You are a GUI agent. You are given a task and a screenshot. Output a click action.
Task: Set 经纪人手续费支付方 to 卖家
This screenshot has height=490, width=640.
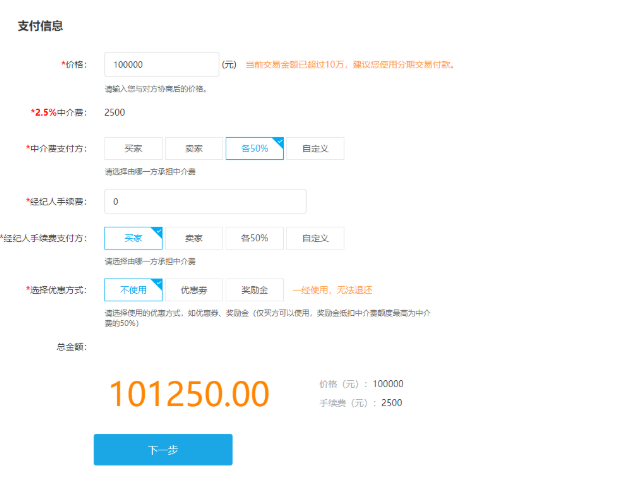point(193,239)
